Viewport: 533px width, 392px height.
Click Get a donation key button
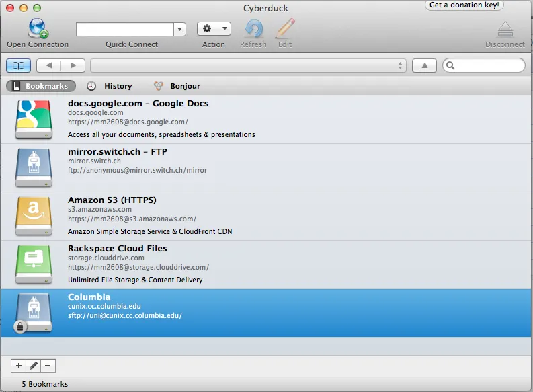pos(464,5)
